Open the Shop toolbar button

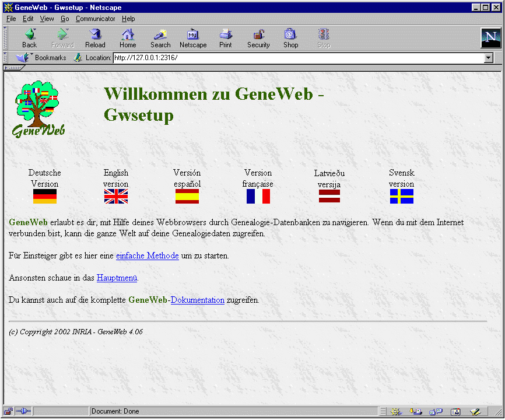click(x=290, y=38)
